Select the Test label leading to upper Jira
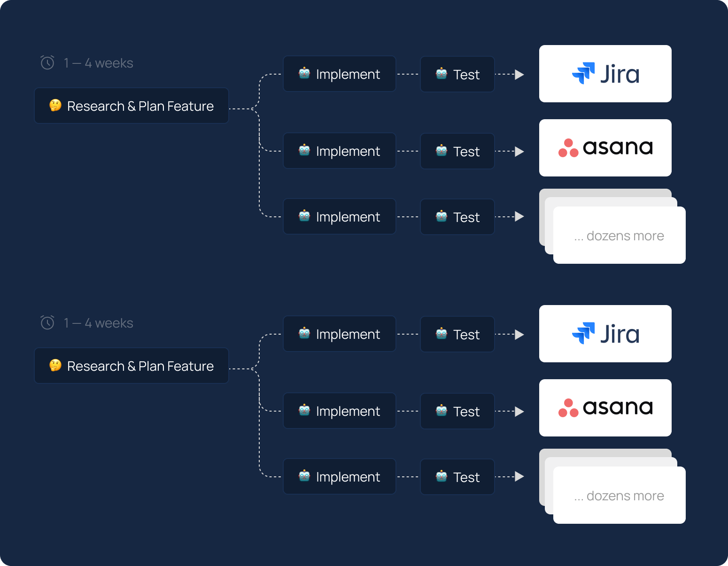 pyautogui.click(x=466, y=75)
